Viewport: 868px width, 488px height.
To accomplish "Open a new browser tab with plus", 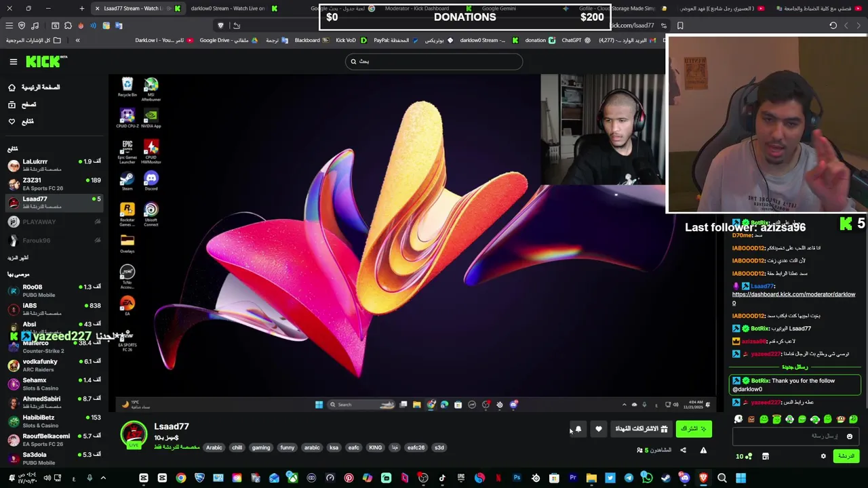I will tap(81, 8).
